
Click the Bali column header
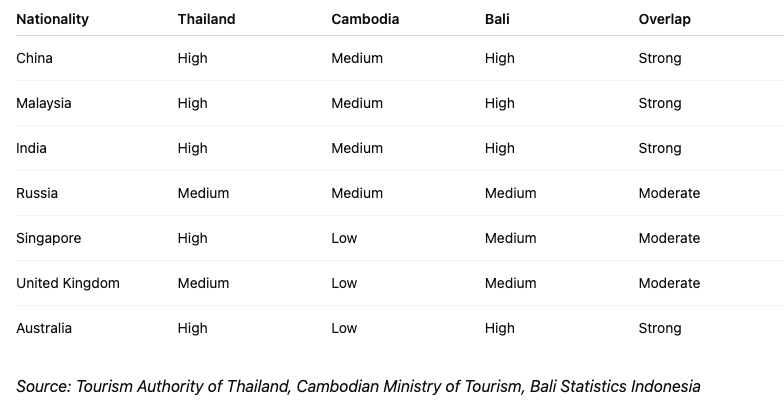coord(497,19)
